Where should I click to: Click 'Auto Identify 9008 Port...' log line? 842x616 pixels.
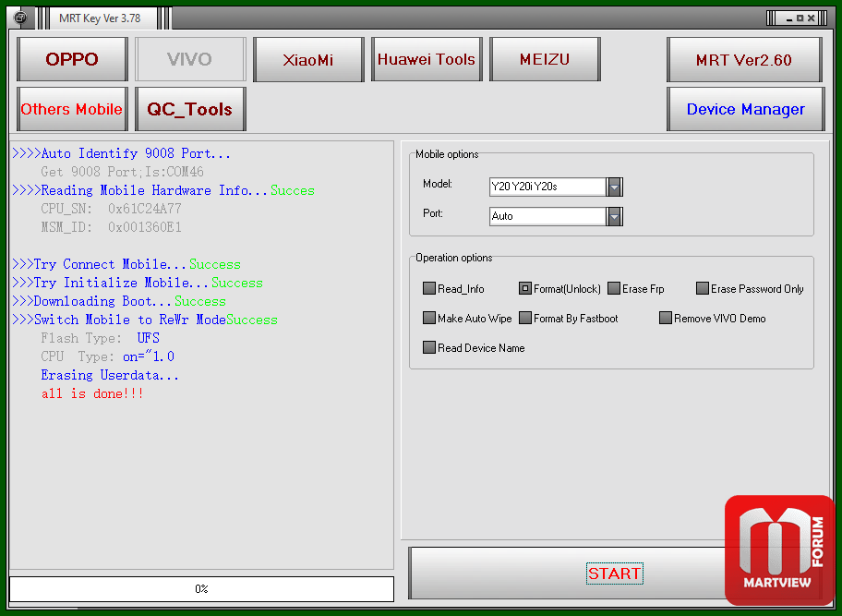(121, 153)
